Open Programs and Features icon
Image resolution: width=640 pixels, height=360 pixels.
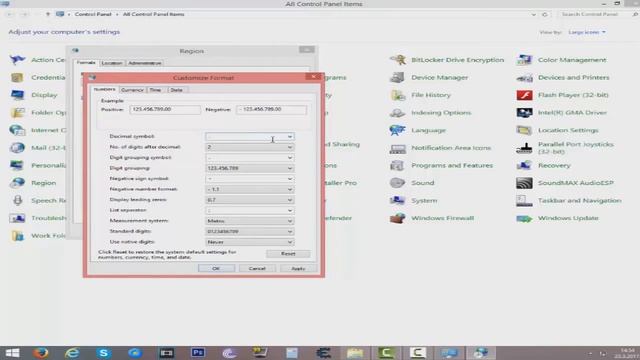tap(397, 165)
